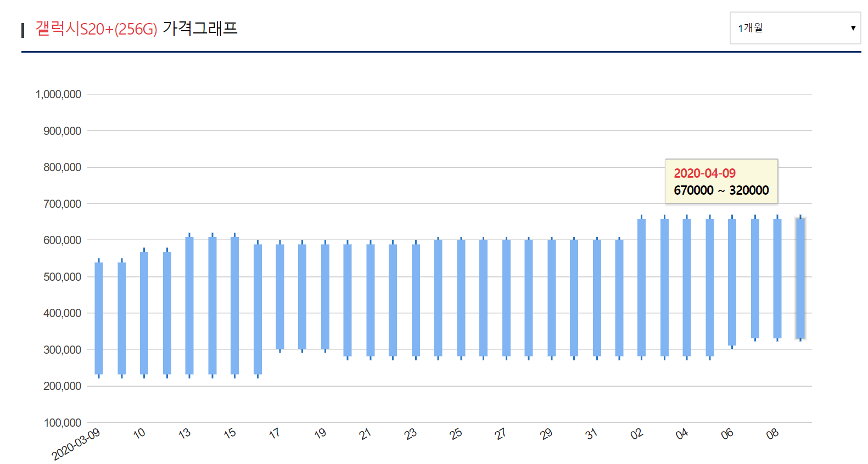Select the highlighted 2020-04-09 price bar
This screenshot has width=868, height=464.
click(x=800, y=278)
